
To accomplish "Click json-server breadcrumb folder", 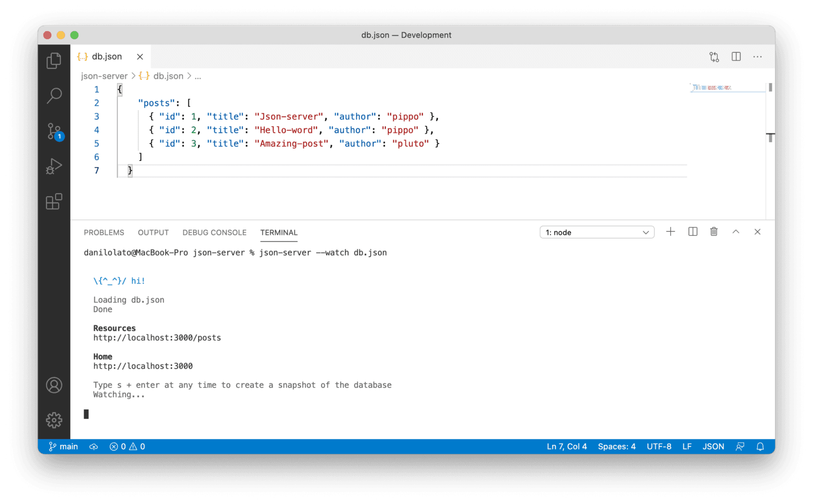I will point(104,76).
